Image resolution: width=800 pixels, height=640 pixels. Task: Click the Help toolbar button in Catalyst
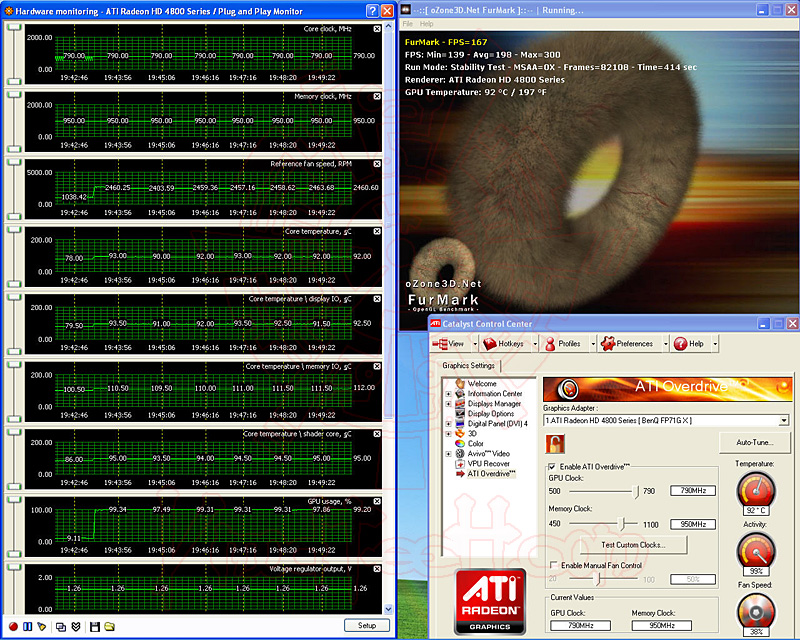(689, 344)
